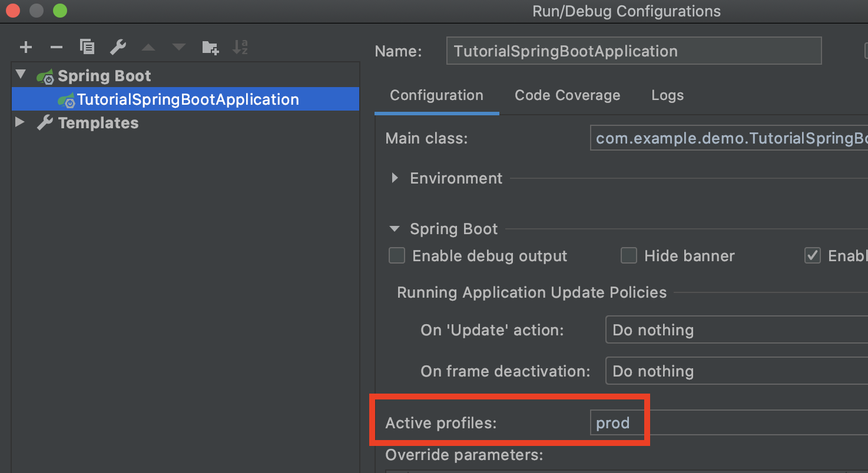
Task: Click the Move Down arrow icon
Action: [x=179, y=48]
